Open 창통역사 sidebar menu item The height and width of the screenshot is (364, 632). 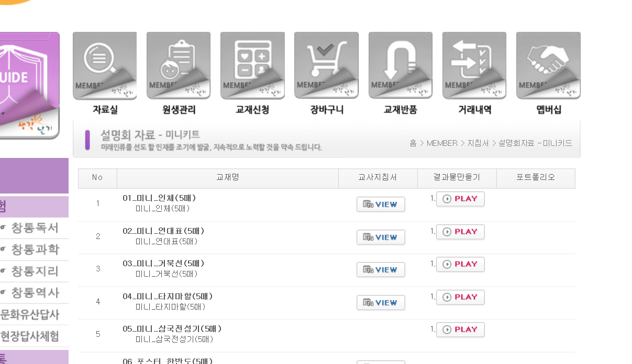point(35,293)
